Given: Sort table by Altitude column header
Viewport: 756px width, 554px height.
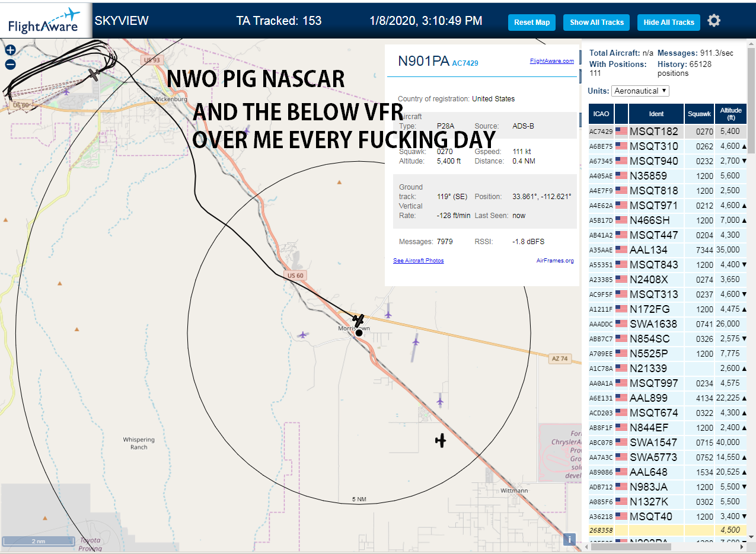Looking at the screenshot, I should coord(731,113).
